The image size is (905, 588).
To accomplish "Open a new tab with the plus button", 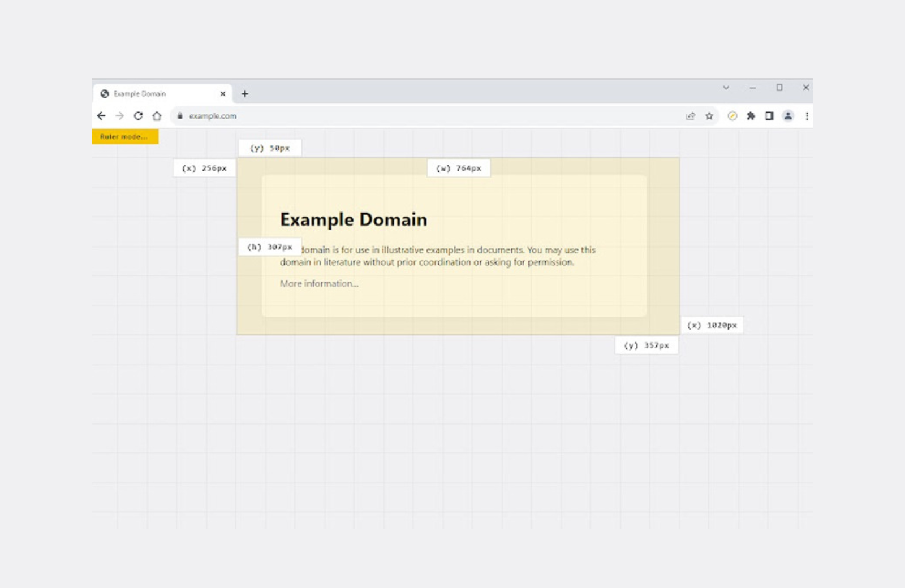I will point(244,93).
